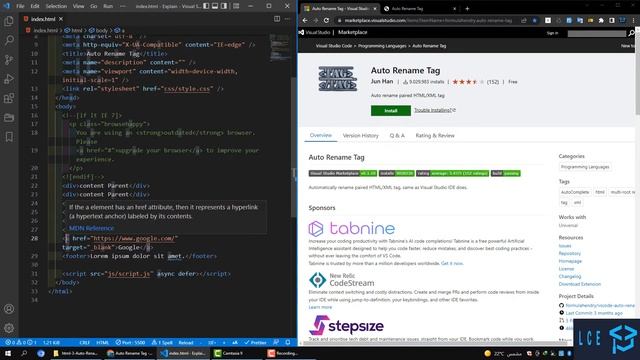Image resolution: width=640 pixels, height=360 pixels.
Task: Open the Manage gear in VS Code
Action: (x=9, y=328)
